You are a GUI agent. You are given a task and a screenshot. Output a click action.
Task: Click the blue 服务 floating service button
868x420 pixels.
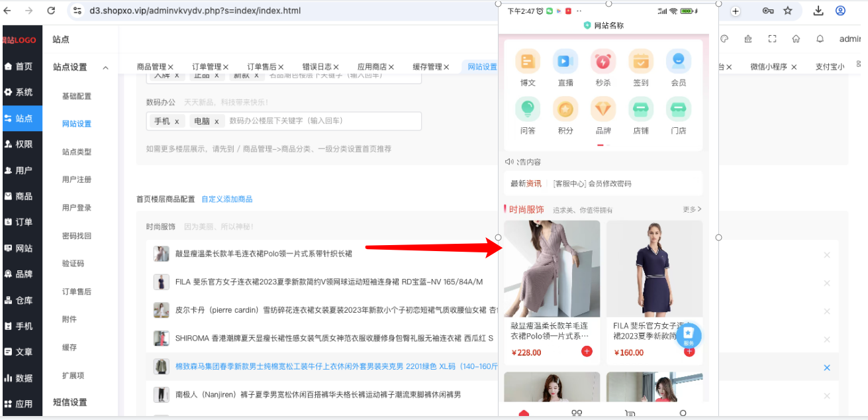click(x=689, y=335)
